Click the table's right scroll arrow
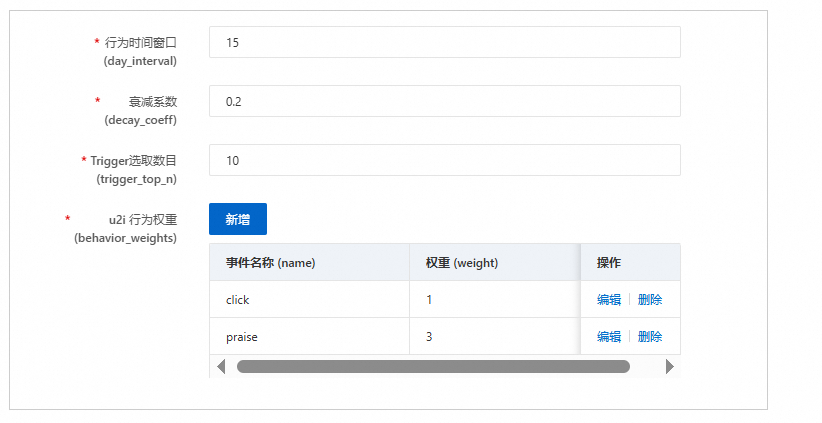The width and height of the screenshot is (822, 423). point(669,366)
